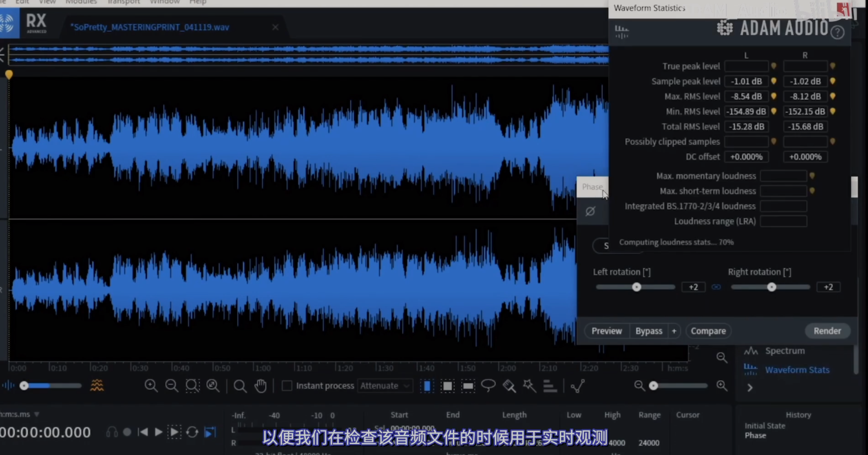Select the Brush selection tool

(x=509, y=385)
